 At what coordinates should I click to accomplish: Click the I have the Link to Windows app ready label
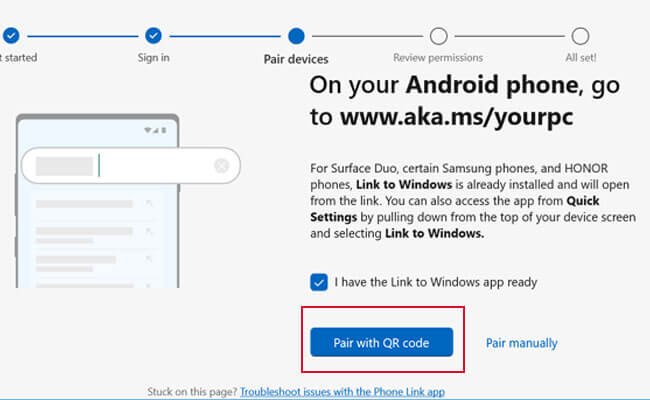click(436, 282)
